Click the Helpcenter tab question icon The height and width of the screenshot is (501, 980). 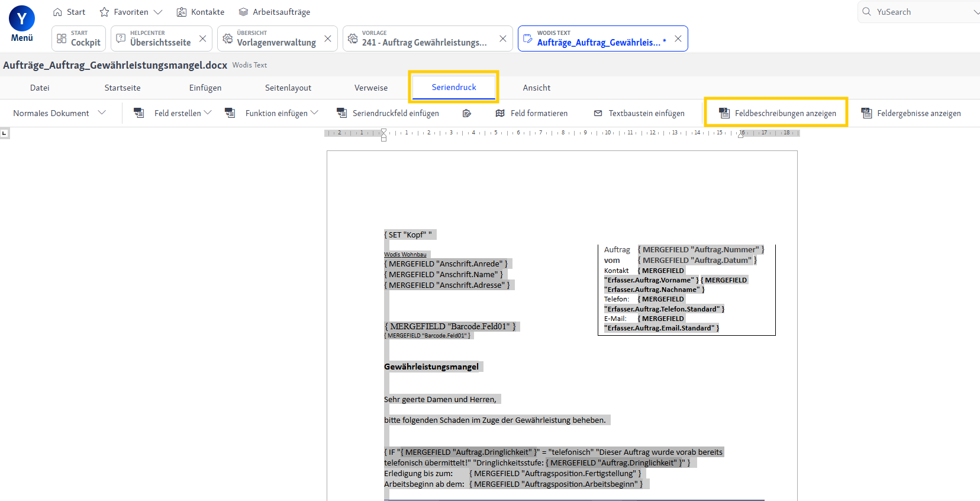click(121, 38)
